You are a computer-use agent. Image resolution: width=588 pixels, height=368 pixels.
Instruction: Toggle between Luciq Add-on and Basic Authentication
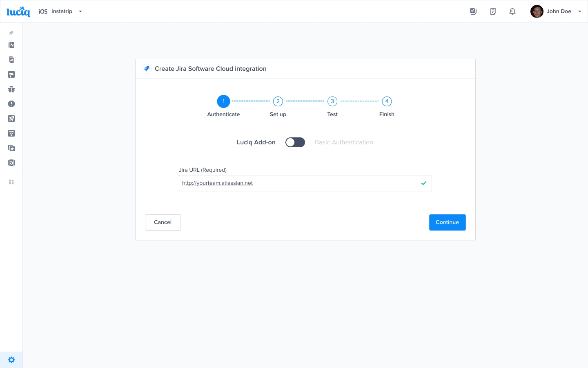click(295, 142)
